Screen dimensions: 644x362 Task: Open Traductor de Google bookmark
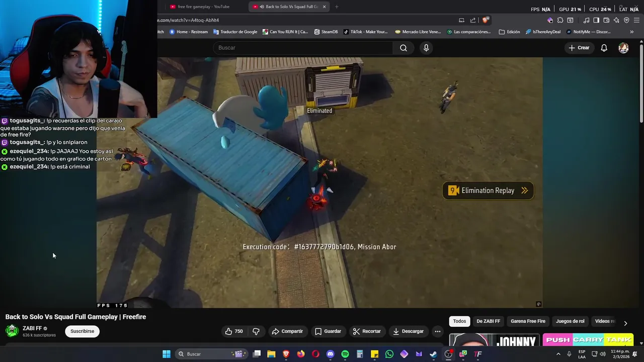coord(235,32)
